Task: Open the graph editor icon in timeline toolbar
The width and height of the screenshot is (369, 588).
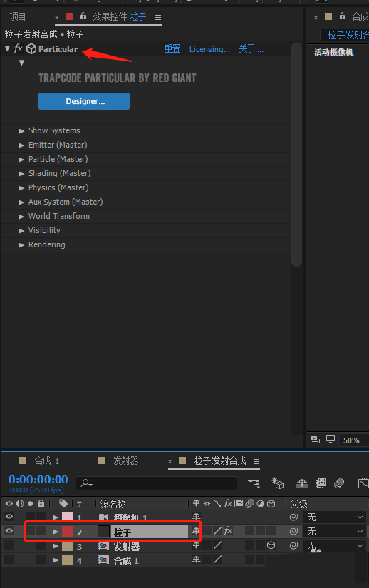Action: pyautogui.click(x=363, y=483)
